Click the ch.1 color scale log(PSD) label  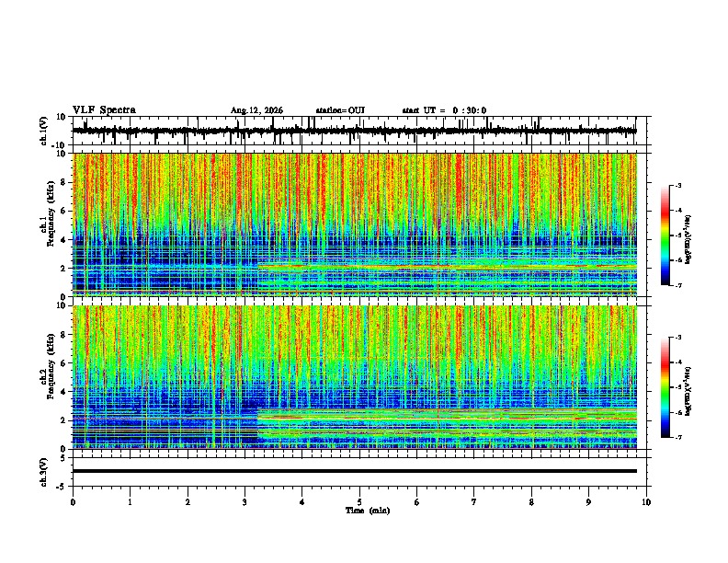688,239
